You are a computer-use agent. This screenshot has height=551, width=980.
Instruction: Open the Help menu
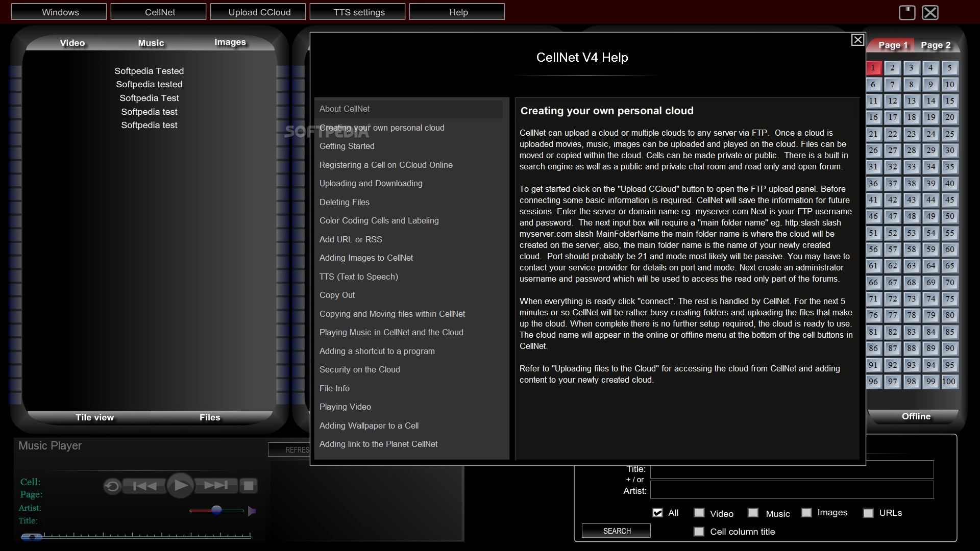pyautogui.click(x=457, y=12)
